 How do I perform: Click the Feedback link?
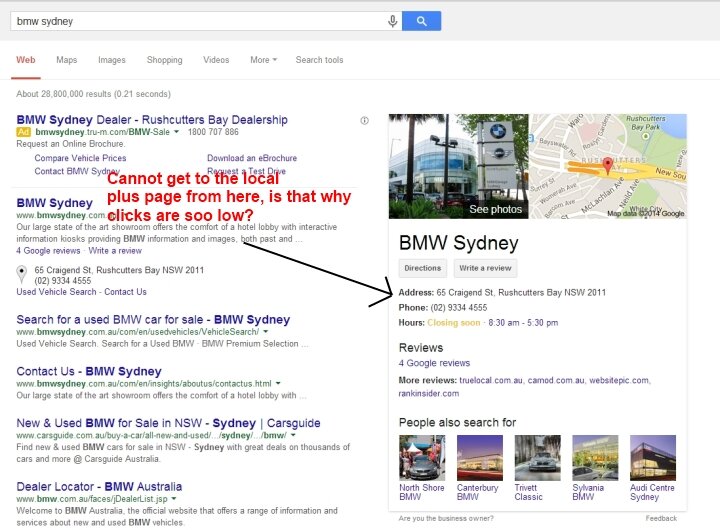tap(661, 519)
